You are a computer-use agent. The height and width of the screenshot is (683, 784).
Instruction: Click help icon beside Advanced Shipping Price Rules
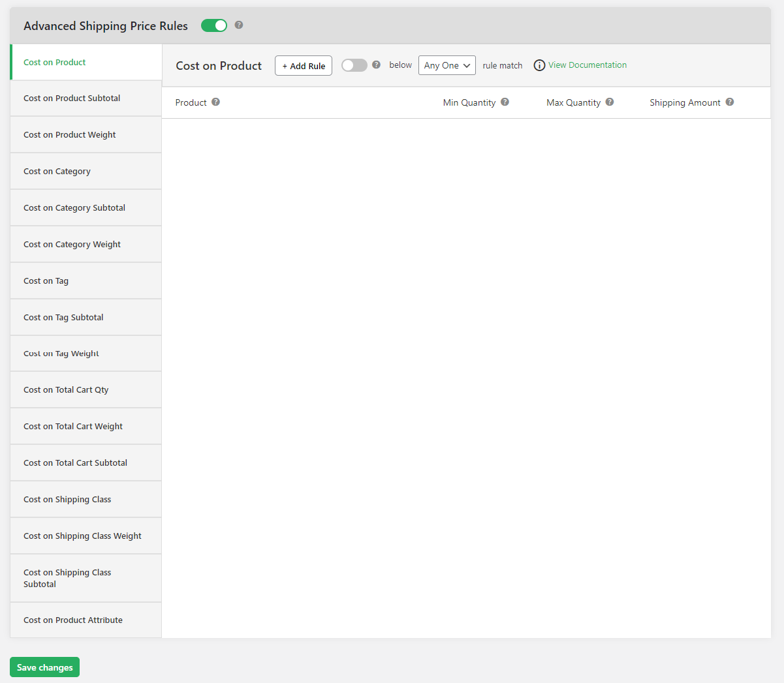239,25
